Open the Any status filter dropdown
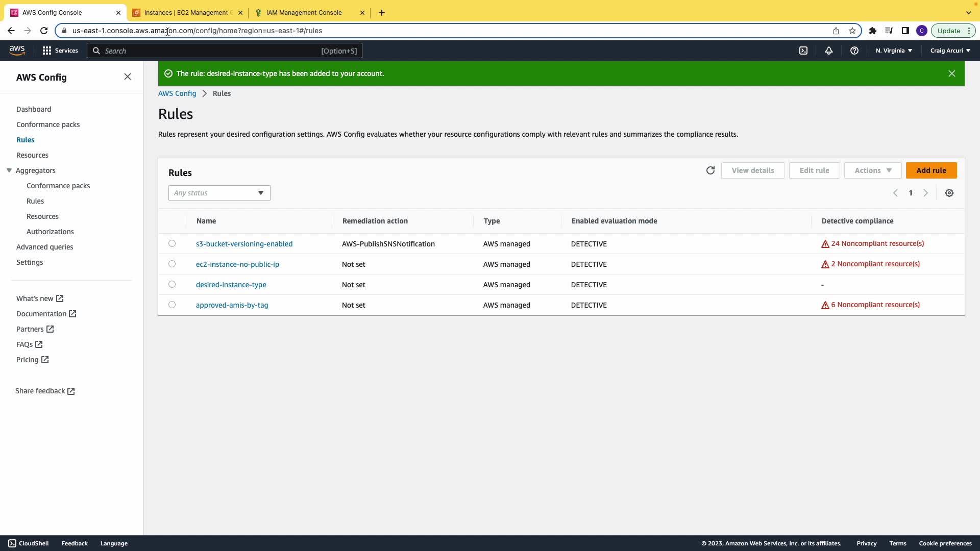The image size is (980, 551). coord(219,193)
